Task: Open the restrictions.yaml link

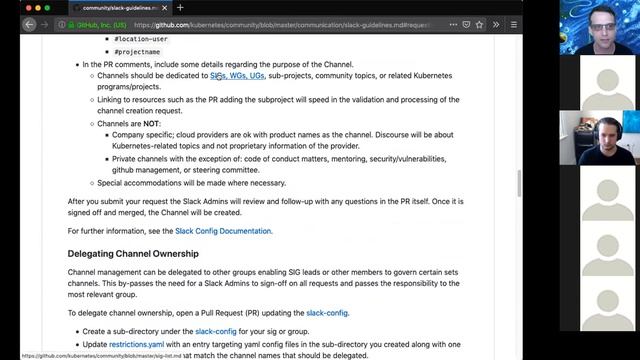Action: [x=136, y=344]
